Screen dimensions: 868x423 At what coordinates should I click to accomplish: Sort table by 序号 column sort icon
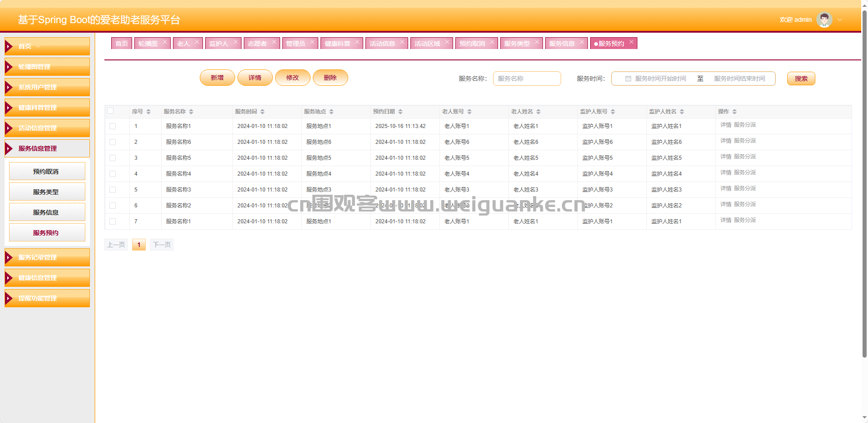(148, 112)
